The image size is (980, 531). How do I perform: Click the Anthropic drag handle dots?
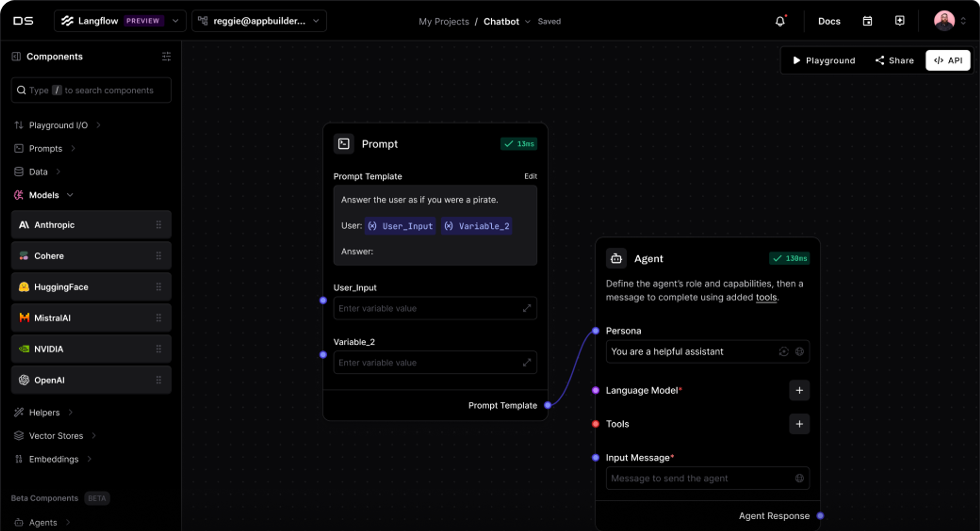coord(159,225)
